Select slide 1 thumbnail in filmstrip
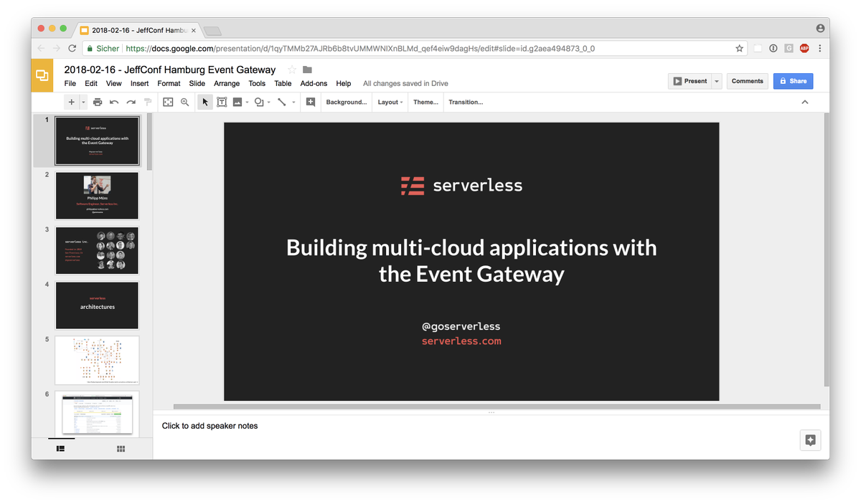861x504 pixels. (x=97, y=141)
